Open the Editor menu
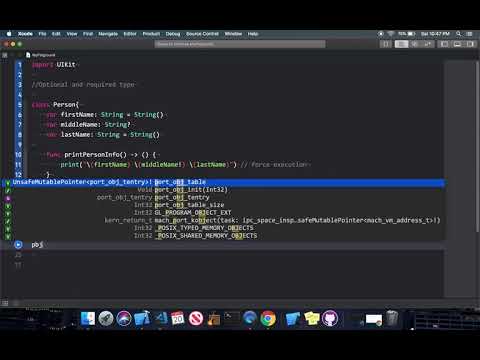The width and height of the screenshot is (480, 360). pyautogui.click(x=130, y=34)
